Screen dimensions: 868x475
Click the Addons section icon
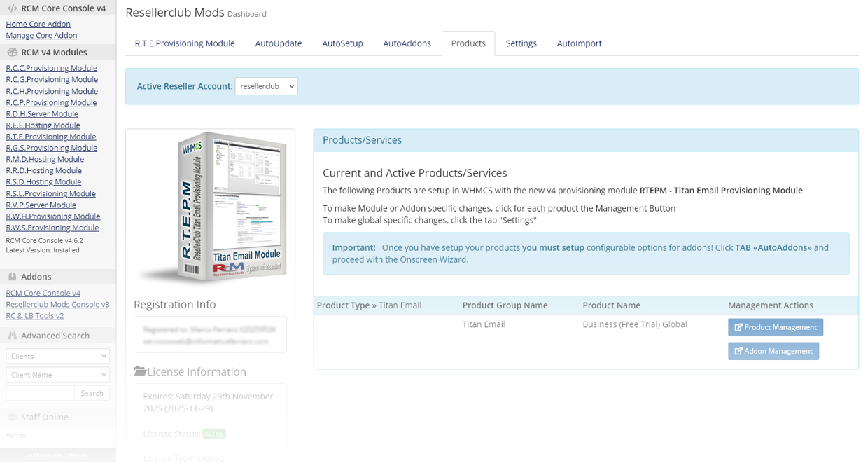(x=12, y=277)
